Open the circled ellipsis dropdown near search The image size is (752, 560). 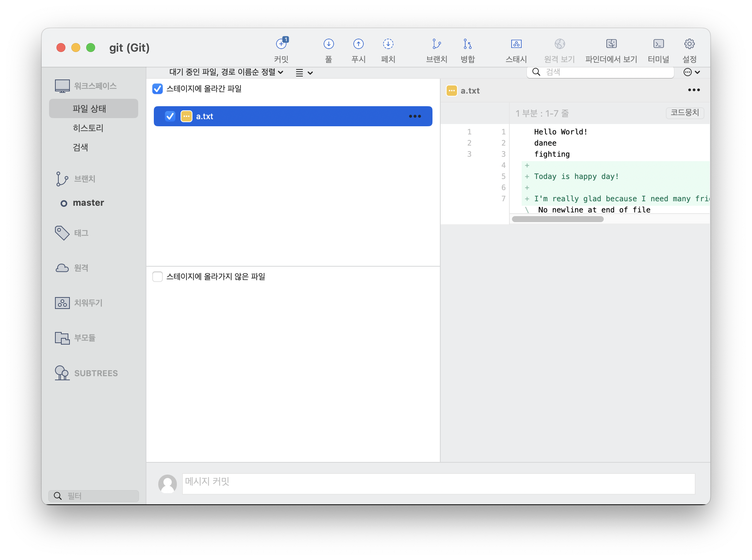(691, 72)
